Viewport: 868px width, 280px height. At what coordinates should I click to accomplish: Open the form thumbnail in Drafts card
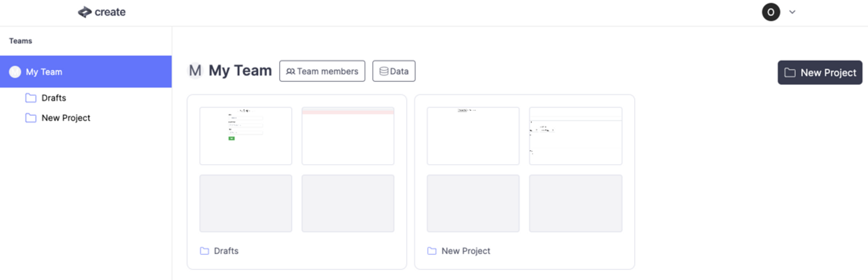(246, 136)
